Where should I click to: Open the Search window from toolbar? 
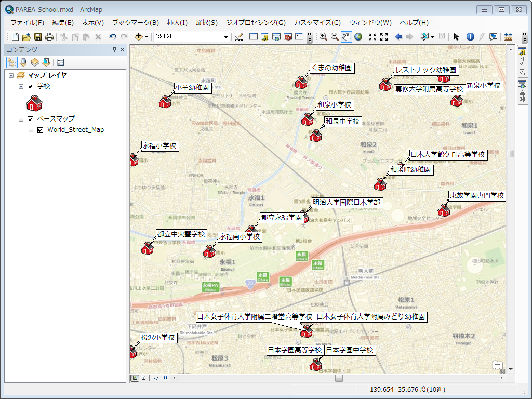[276, 37]
